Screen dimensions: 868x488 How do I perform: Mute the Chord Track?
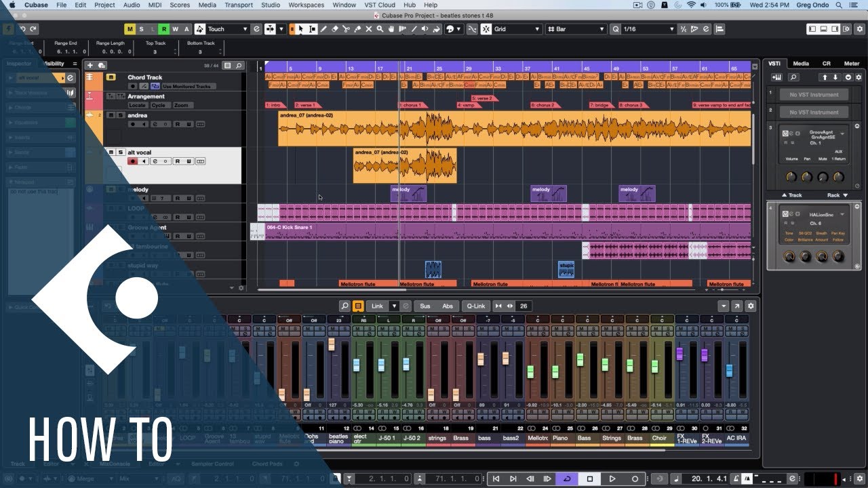point(111,77)
